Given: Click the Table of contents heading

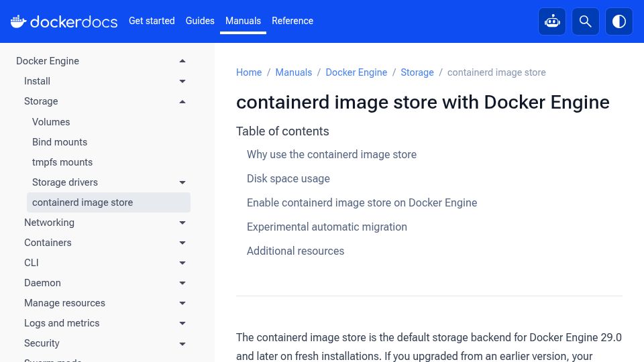Looking at the screenshot, I should pyautogui.click(x=282, y=131).
